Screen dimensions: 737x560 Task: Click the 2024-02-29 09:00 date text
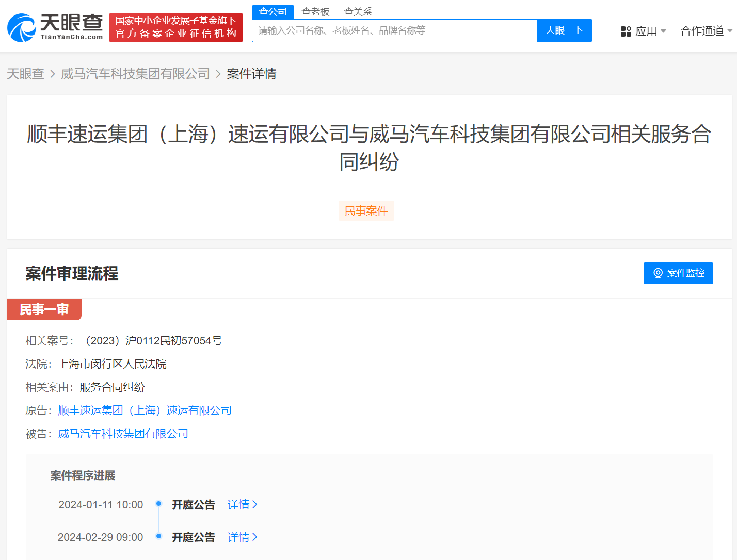101,537
